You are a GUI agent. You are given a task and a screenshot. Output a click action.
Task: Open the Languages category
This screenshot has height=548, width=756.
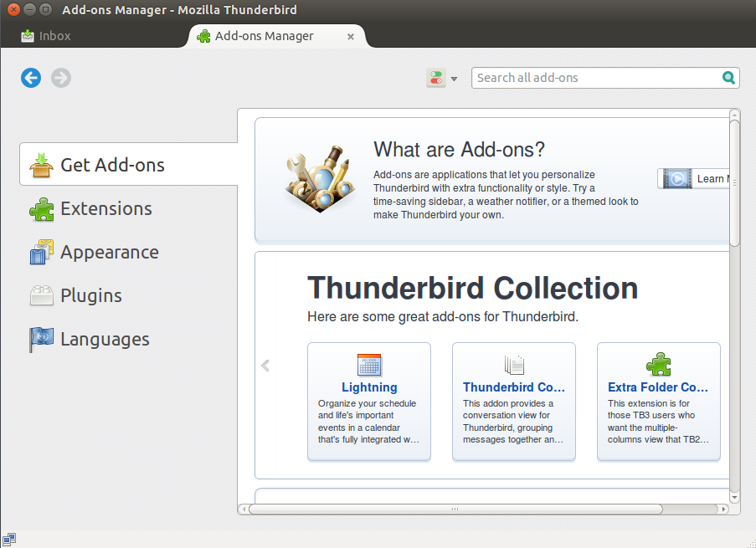coord(129,340)
